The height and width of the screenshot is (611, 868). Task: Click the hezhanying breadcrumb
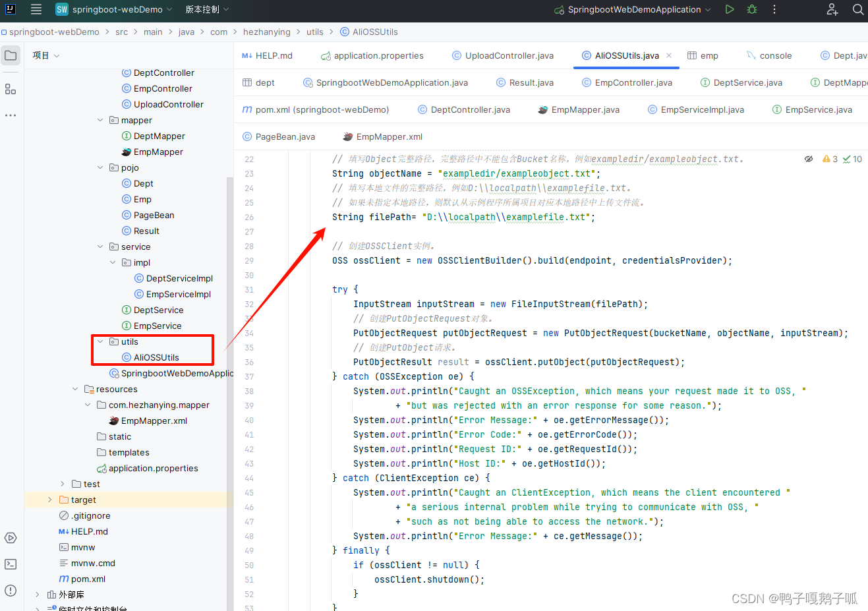(x=267, y=32)
